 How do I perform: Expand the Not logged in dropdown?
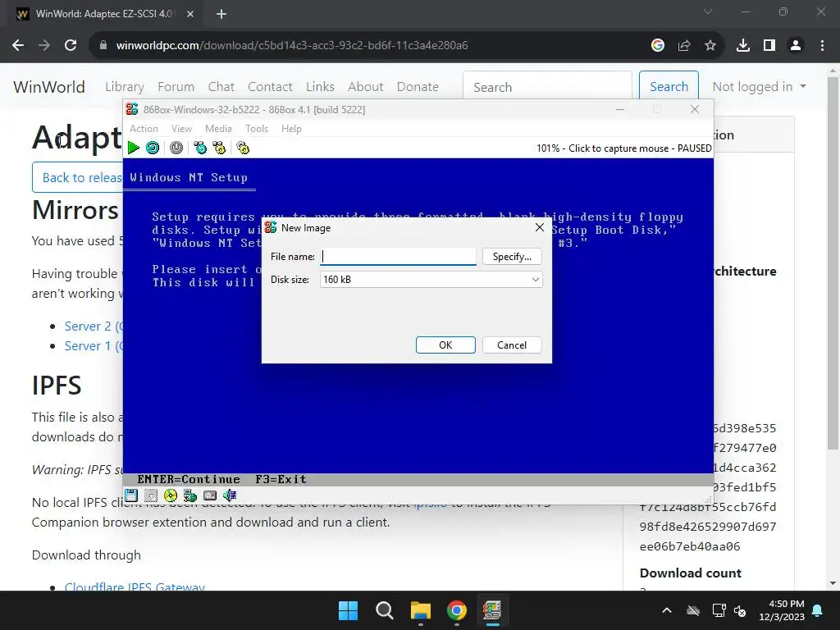759,87
